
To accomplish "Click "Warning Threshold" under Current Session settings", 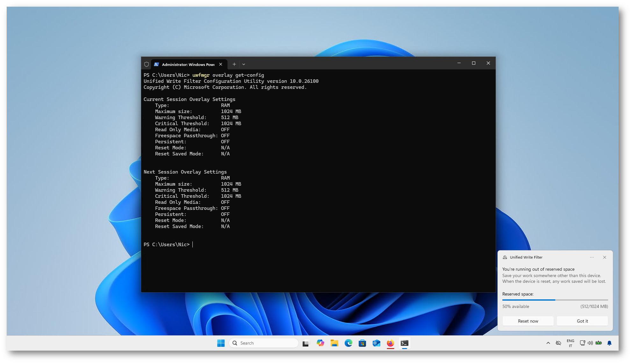I will (x=181, y=118).
